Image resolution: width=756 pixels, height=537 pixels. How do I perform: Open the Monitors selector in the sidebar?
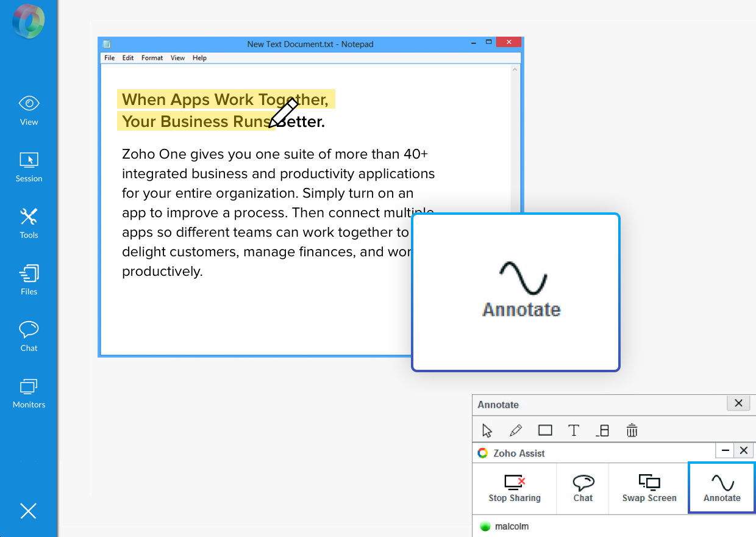pos(29,393)
